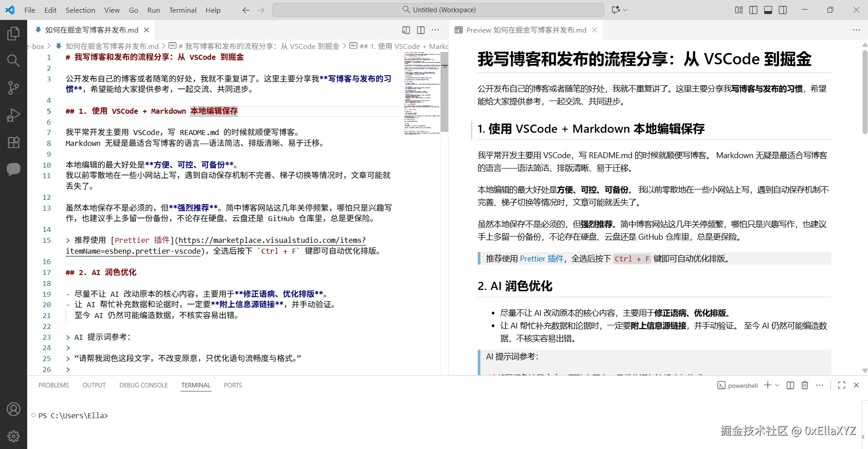The height and width of the screenshot is (449, 868).
Task: Go forward with the title bar arrow
Action: 261,10
